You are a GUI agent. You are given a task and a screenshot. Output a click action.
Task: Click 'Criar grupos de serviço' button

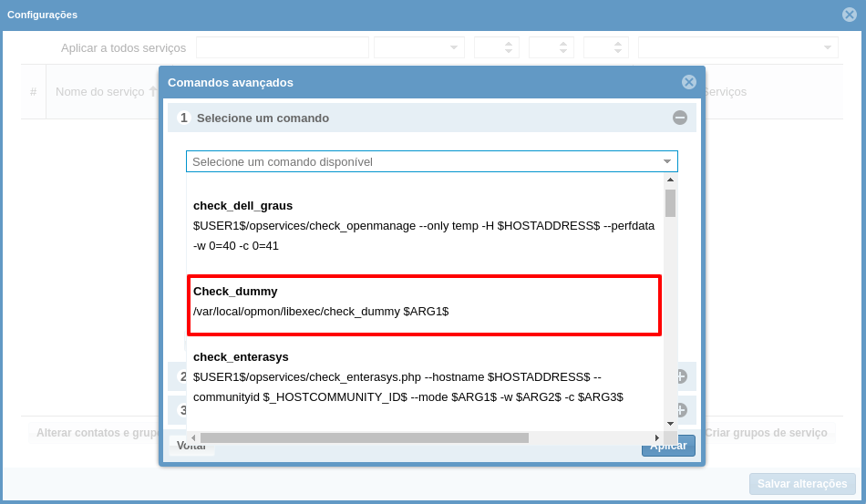click(x=766, y=433)
